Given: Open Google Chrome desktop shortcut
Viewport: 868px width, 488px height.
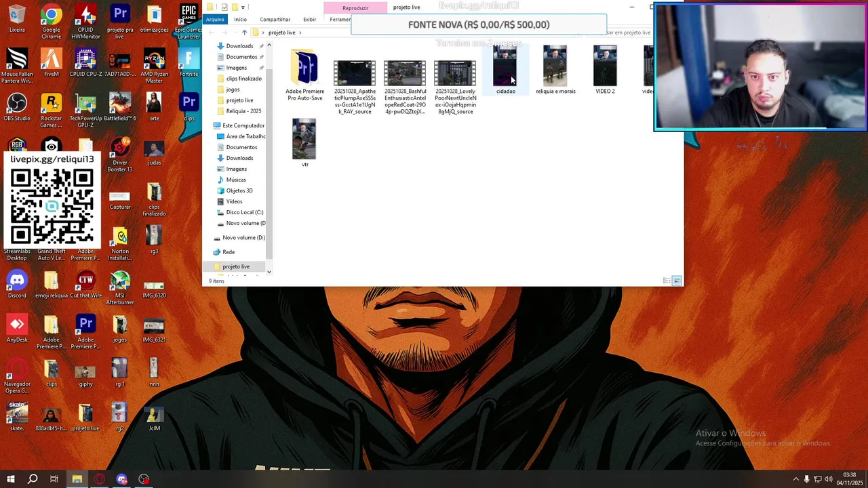Looking at the screenshot, I should [x=51, y=20].
